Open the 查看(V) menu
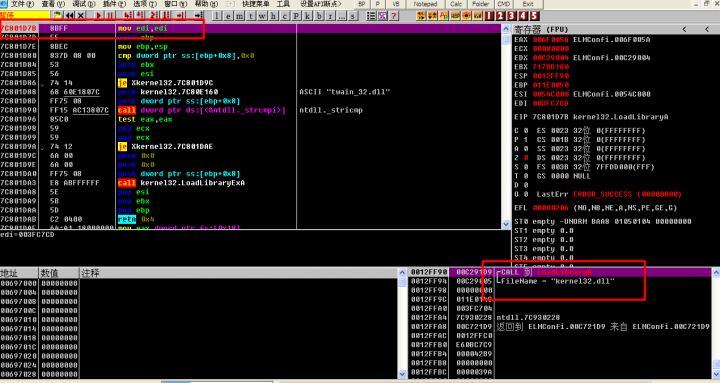The width and height of the screenshot is (720, 383). coord(53,4)
